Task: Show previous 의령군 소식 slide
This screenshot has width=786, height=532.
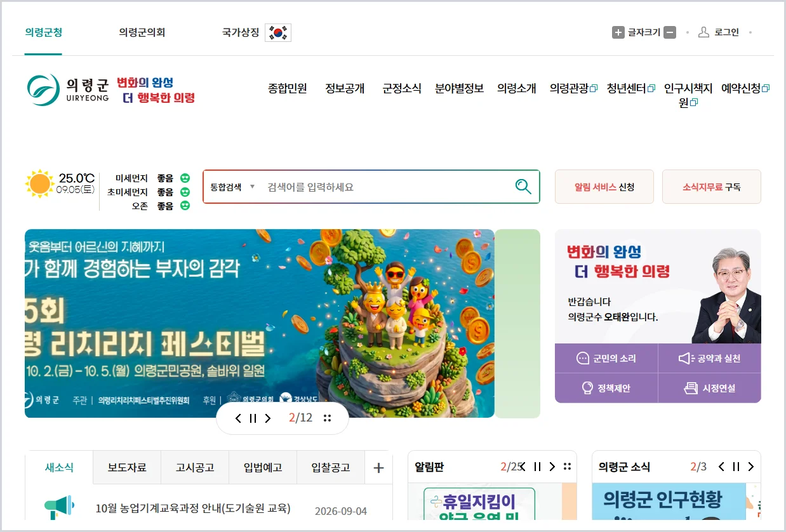Action: pyautogui.click(x=721, y=467)
